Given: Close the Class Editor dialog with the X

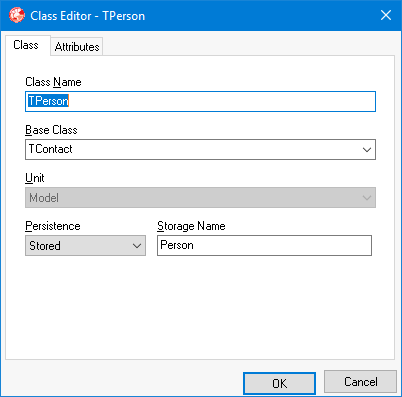Looking at the screenshot, I should [386, 15].
